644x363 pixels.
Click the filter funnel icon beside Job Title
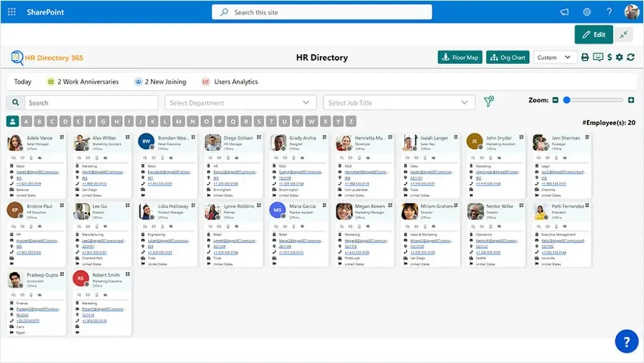(x=490, y=102)
